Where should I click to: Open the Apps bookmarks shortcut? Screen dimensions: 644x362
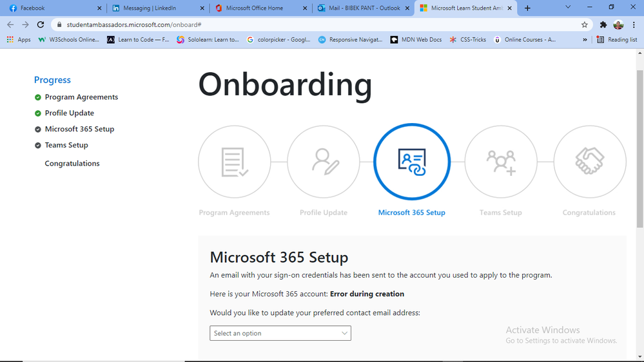coord(19,40)
